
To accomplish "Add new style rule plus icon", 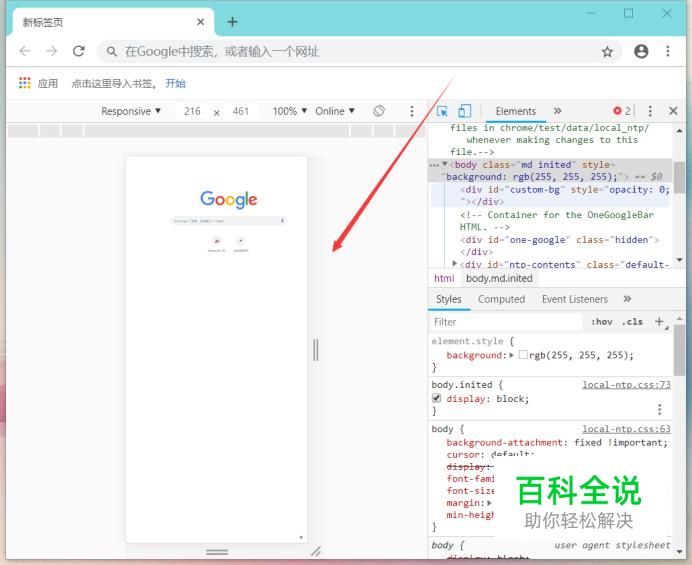I will 659,321.
